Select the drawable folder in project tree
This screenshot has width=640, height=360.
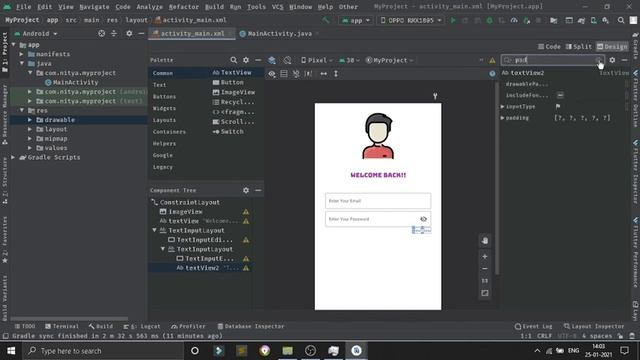60,120
